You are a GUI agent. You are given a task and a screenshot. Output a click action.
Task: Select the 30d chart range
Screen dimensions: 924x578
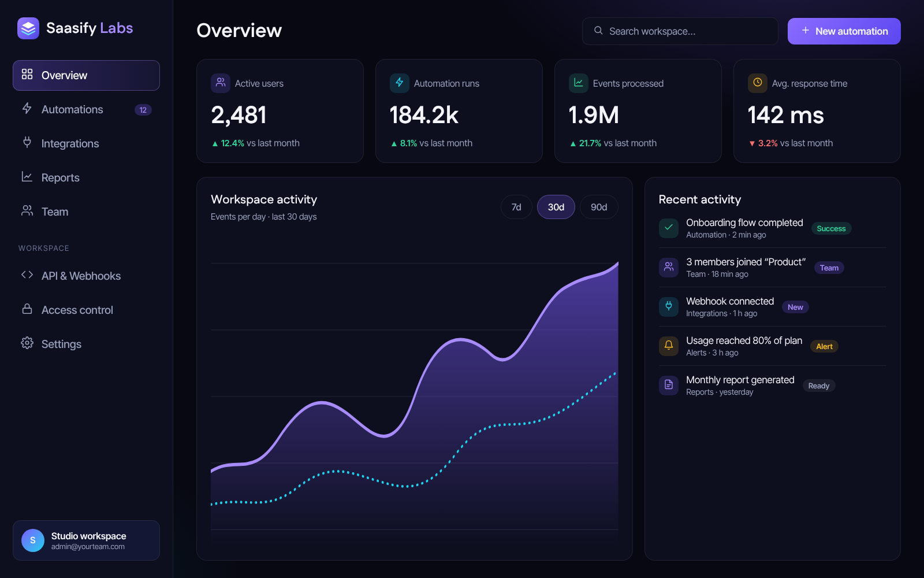(556, 207)
